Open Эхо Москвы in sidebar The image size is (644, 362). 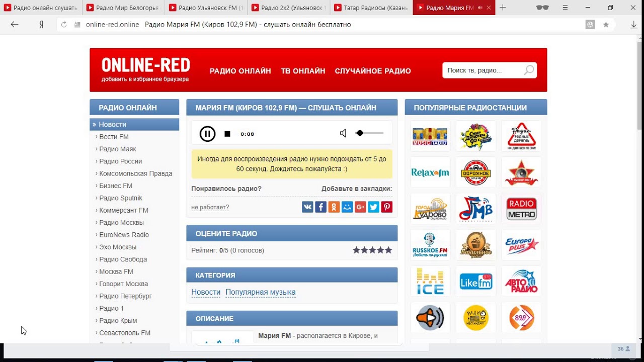118,247
